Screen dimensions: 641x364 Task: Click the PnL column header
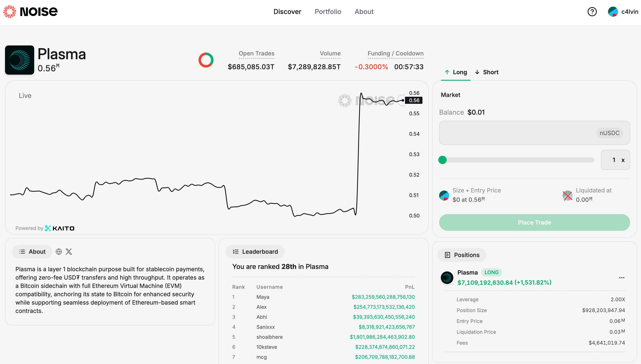(x=410, y=287)
